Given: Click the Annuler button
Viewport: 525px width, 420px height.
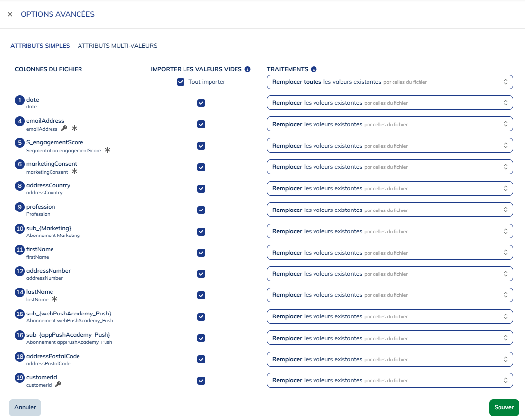Looking at the screenshot, I should point(25,407).
